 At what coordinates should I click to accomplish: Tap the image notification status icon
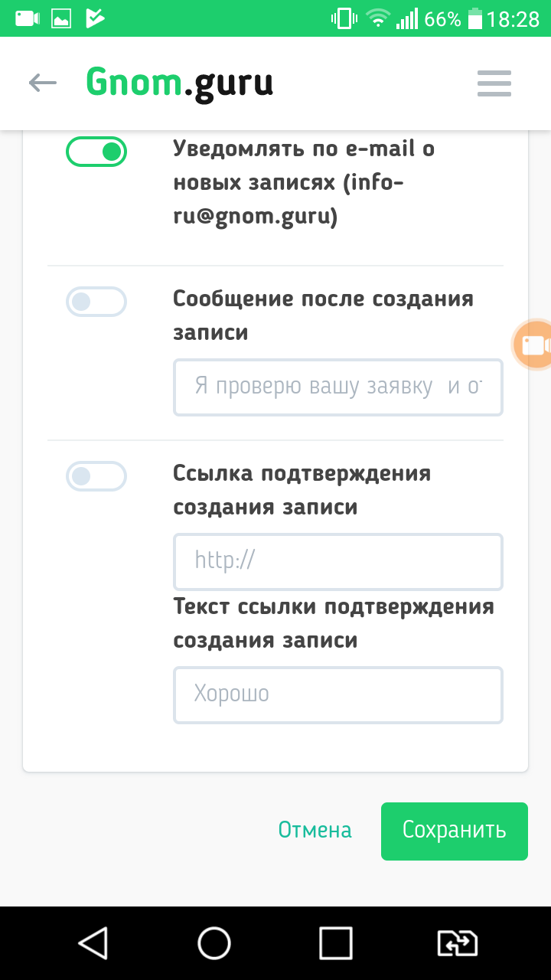pyautogui.click(x=61, y=18)
